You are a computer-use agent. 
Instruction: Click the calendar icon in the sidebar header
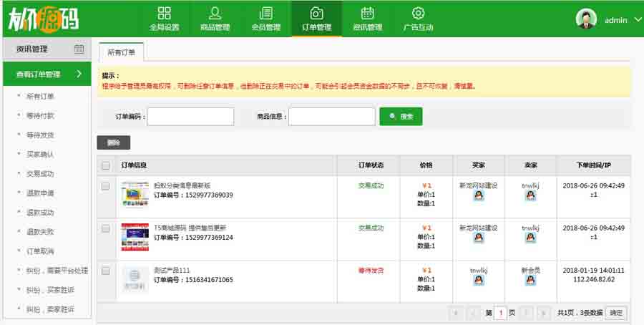(x=79, y=49)
